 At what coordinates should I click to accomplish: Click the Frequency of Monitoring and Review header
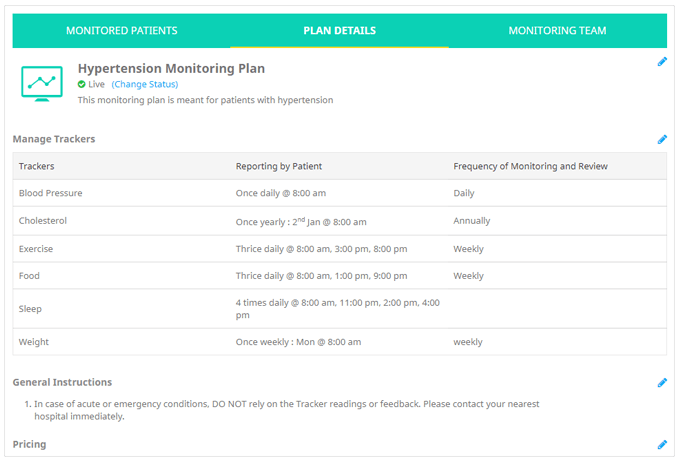tap(530, 166)
